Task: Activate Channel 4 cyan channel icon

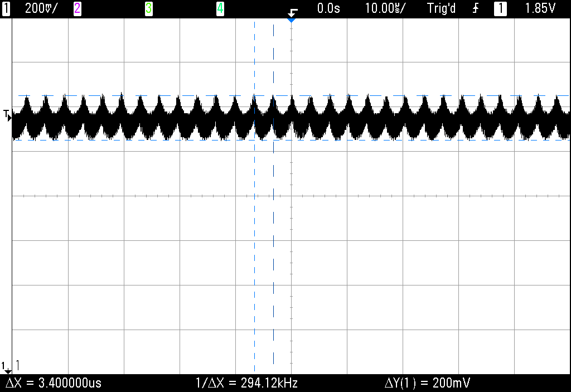Action: [221, 8]
